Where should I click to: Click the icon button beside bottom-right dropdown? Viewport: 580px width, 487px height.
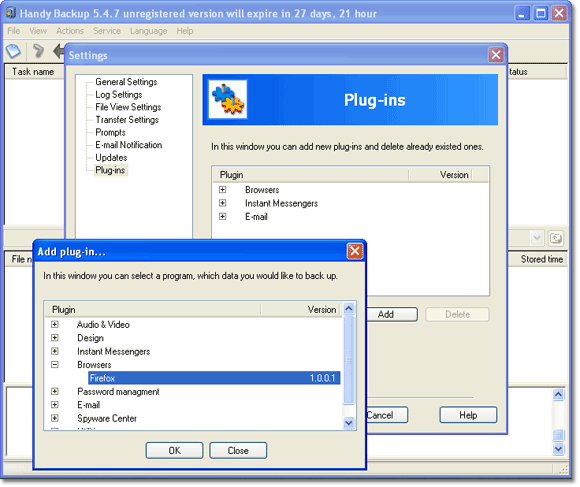tap(556, 238)
